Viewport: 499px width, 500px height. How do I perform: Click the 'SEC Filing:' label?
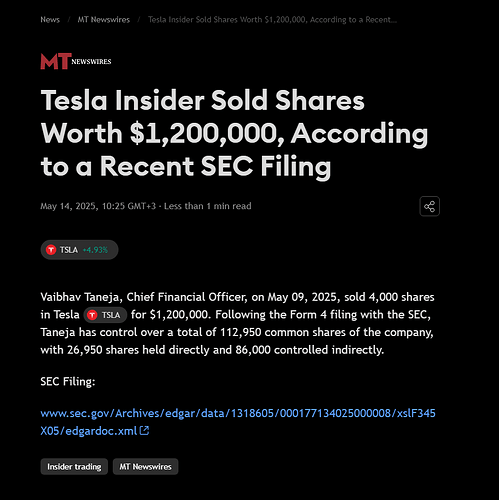pyautogui.click(x=68, y=381)
